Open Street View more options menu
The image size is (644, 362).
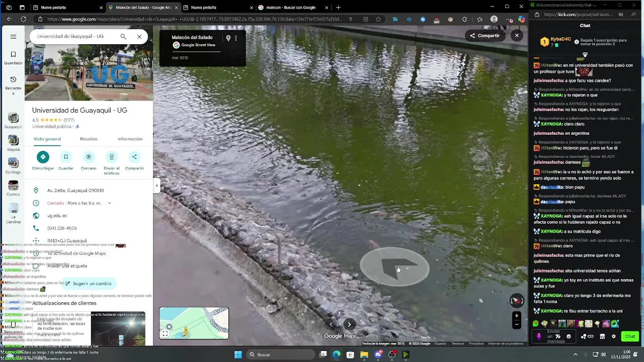point(236,38)
